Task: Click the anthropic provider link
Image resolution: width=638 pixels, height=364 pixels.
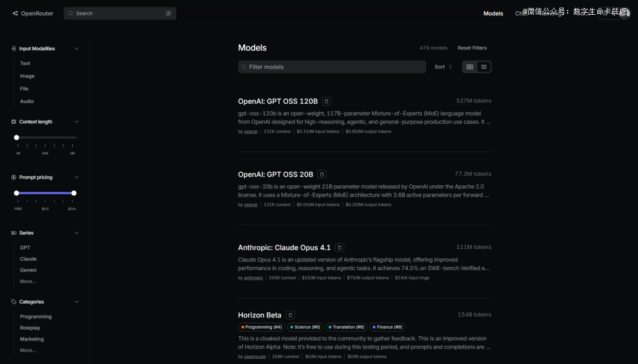Action: (x=253, y=278)
